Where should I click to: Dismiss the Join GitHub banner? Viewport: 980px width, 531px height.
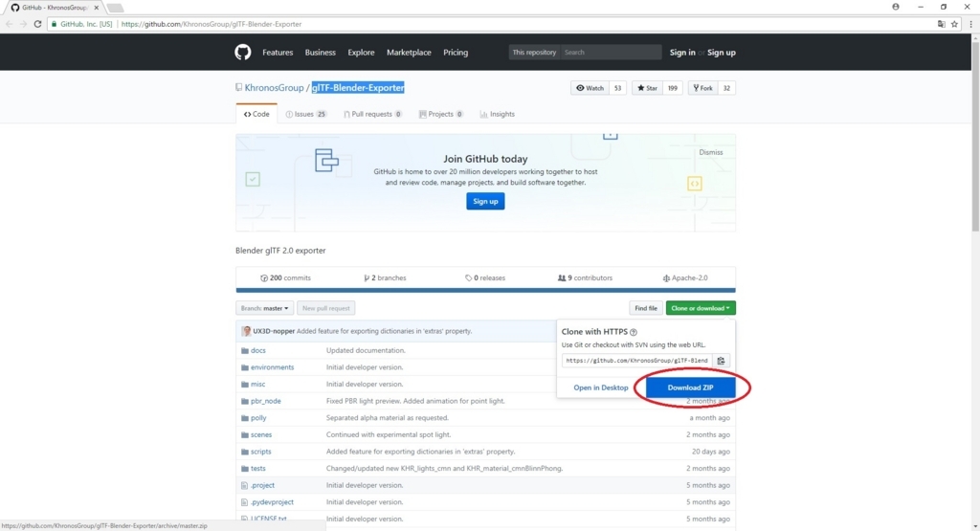(x=711, y=152)
